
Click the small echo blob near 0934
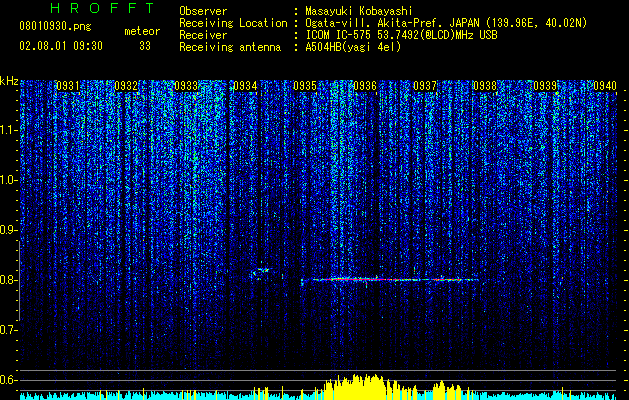pos(261,273)
